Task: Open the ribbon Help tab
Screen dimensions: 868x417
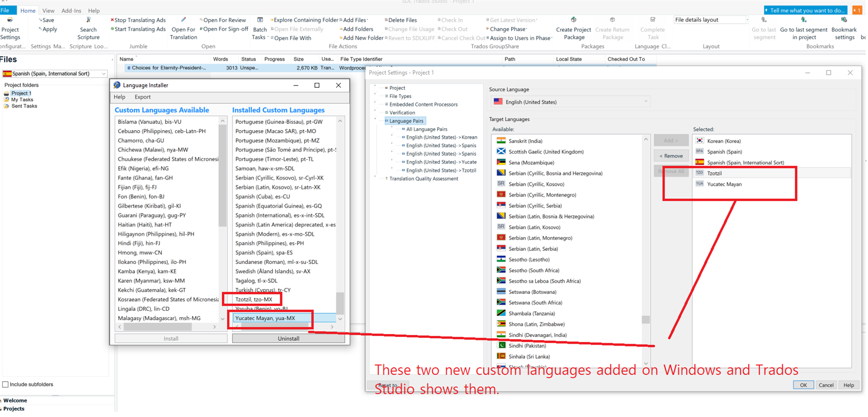Action: [94, 11]
